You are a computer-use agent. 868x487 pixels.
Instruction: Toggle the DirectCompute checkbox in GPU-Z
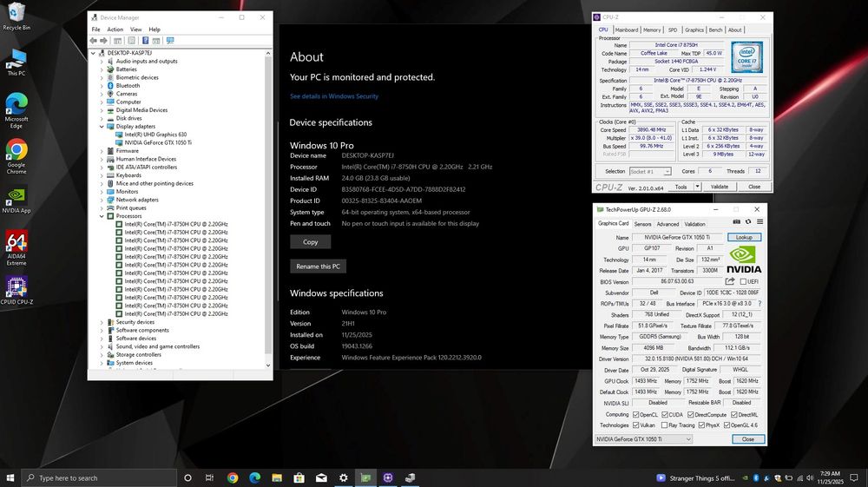tap(690, 414)
